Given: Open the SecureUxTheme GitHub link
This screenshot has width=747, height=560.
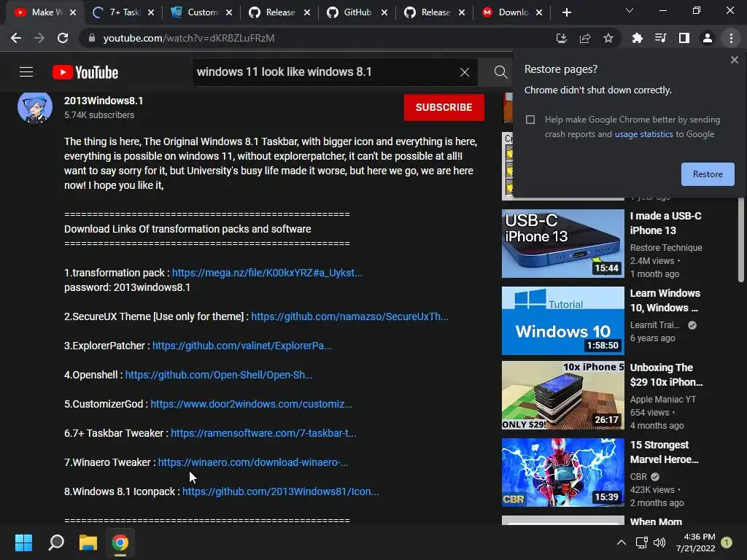Looking at the screenshot, I should click(349, 316).
